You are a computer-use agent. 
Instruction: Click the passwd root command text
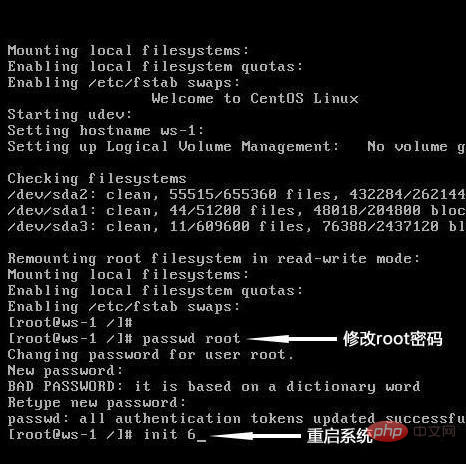tap(191, 339)
